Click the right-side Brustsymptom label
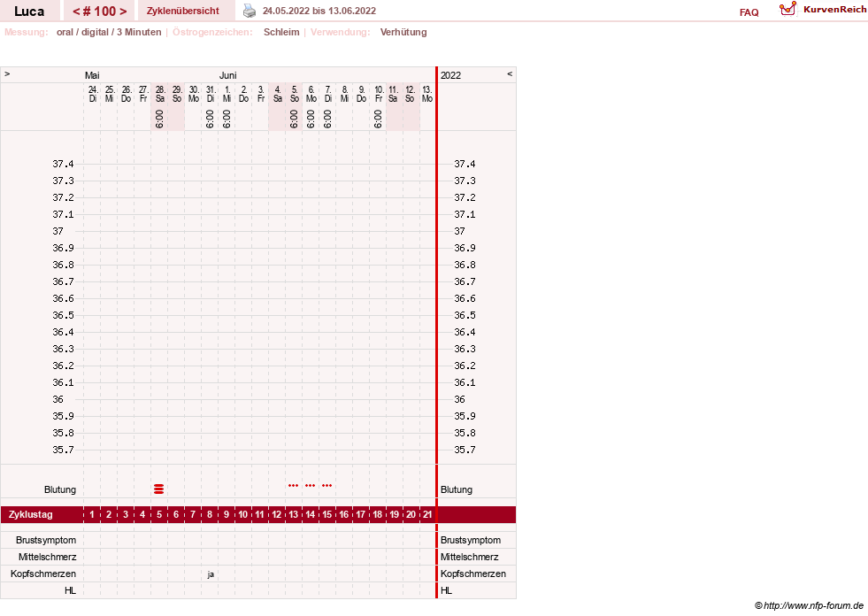Screen dimensions: 868x616 pyautogui.click(x=471, y=540)
